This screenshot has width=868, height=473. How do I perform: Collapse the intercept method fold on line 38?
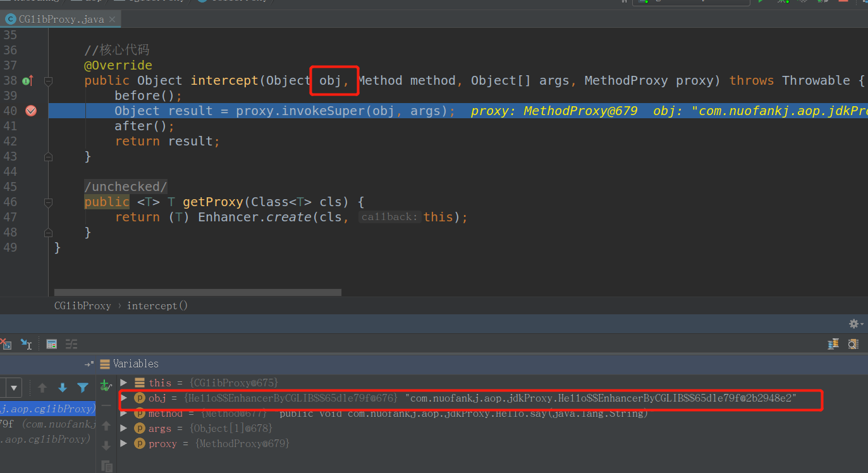(48, 80)
